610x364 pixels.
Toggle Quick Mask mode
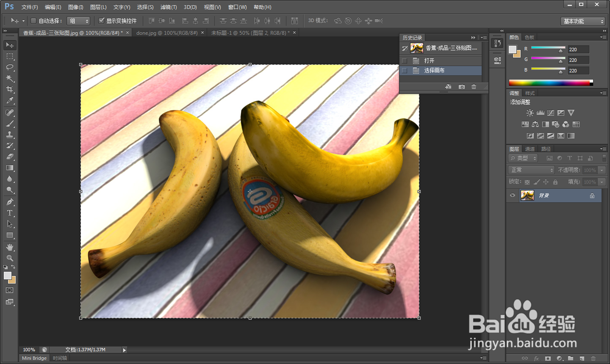tap(10, 290)
